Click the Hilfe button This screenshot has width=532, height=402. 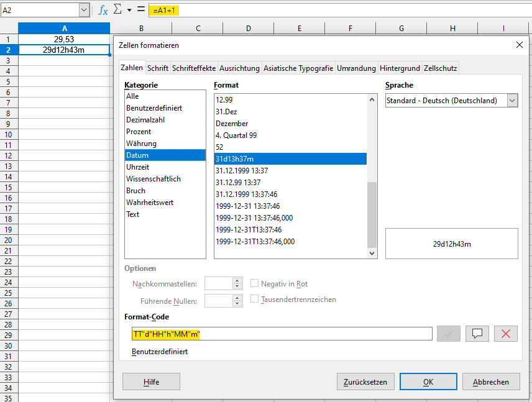[151, 381]
